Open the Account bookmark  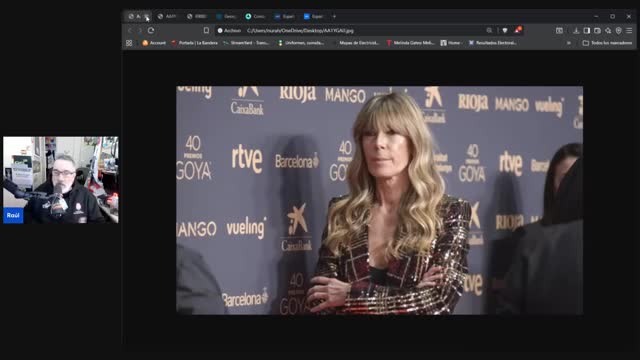coord(154,43)
